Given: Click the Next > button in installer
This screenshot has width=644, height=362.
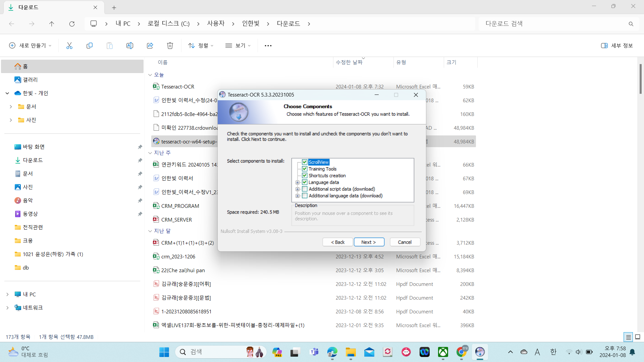Looking at the screenshot, I should [369, 242].
